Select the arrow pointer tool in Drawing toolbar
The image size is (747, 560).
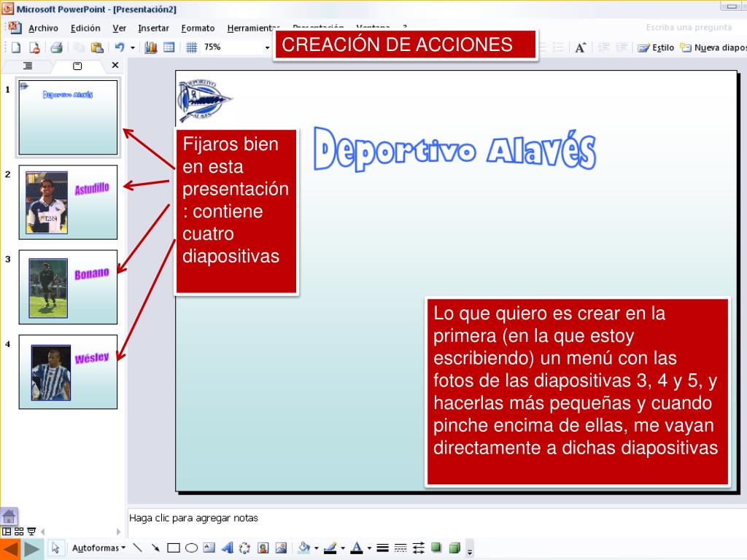pyautogui.click(x=55, y=548)
